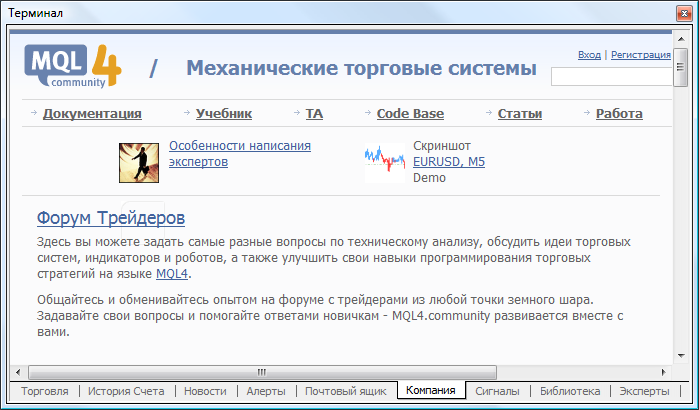Open the TA navigation link

click(x=314, y=114)
